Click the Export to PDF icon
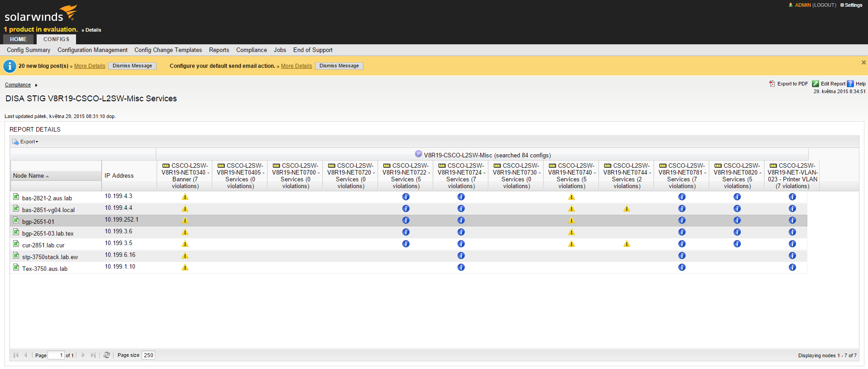 772,84
